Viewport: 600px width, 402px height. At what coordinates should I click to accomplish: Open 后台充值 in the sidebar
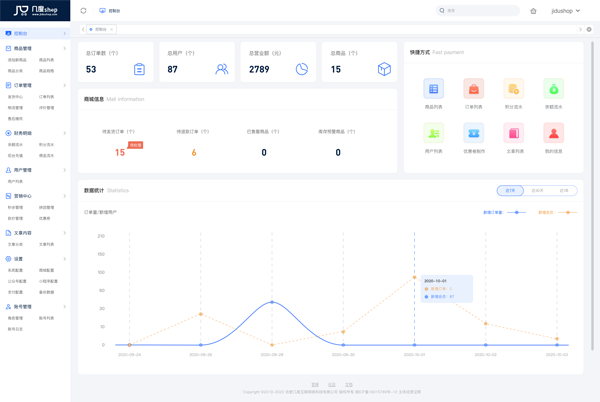(x=15, y=156)
